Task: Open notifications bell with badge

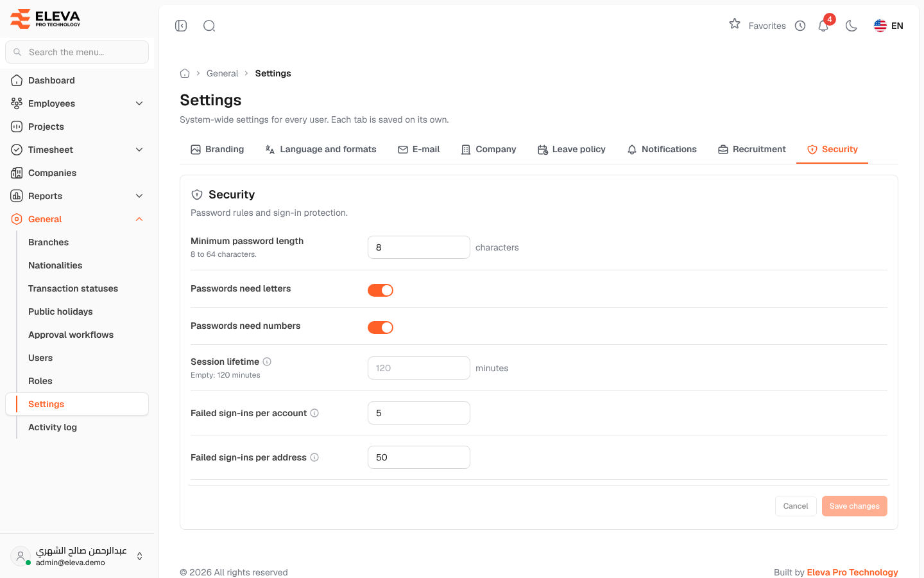Action: [824, 26]
